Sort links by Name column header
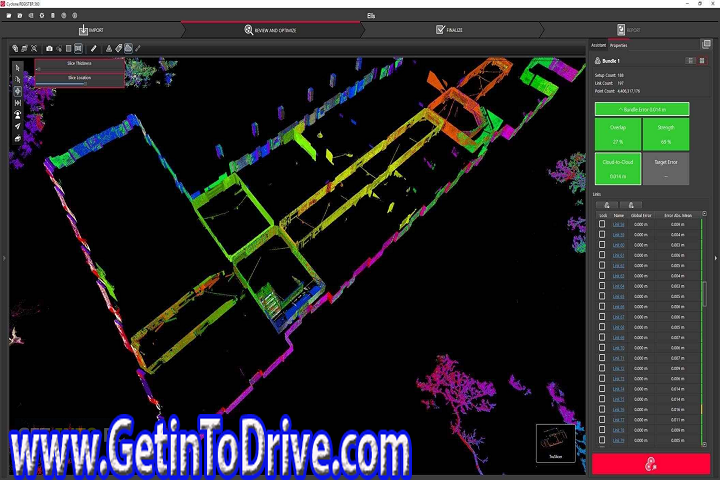The width and height of the screenshot is (720, 480). 619,215
